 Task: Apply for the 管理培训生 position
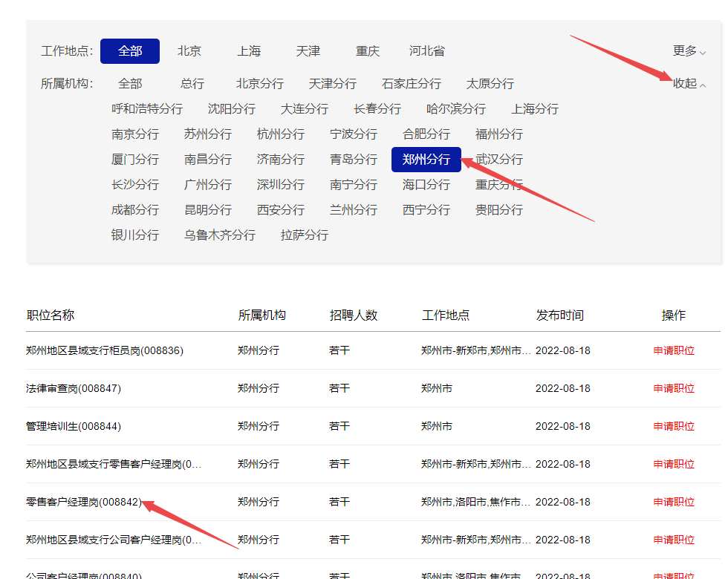(x=674, y=426)
